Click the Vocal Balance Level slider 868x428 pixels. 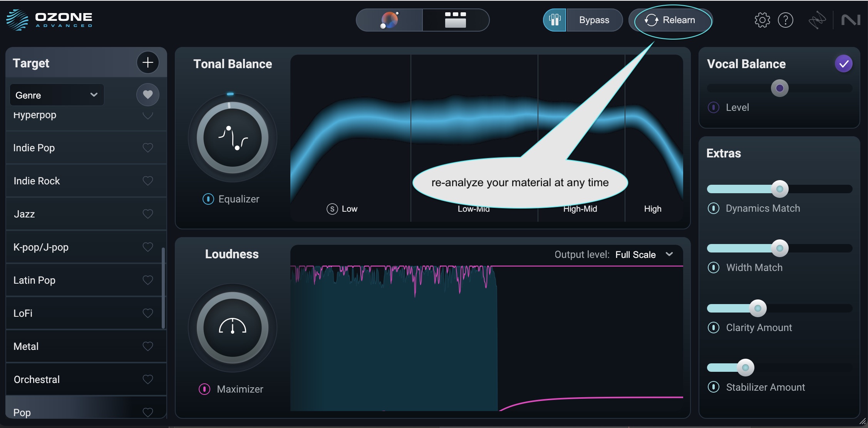pos(779,89)
